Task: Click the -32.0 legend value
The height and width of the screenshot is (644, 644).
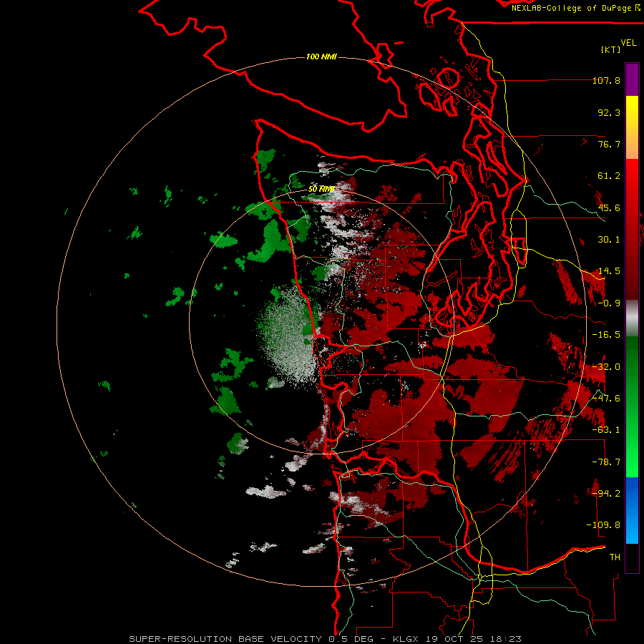Action: pyautogui.click(x=606, y=367)
